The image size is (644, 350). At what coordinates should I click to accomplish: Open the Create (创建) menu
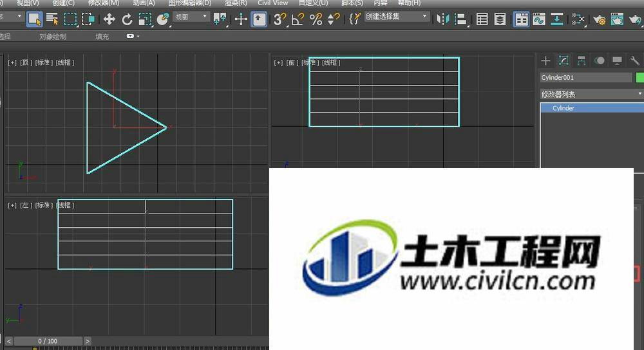click(63, 3)
